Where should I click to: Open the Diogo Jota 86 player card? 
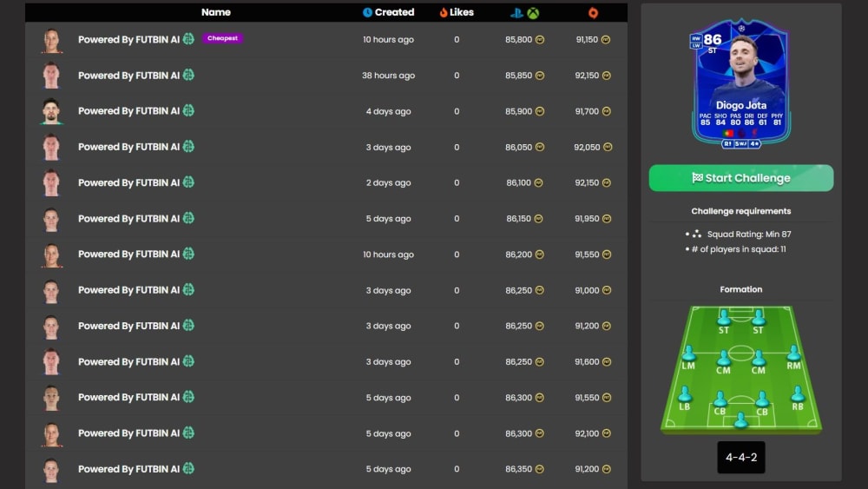[x=740, y=84]
